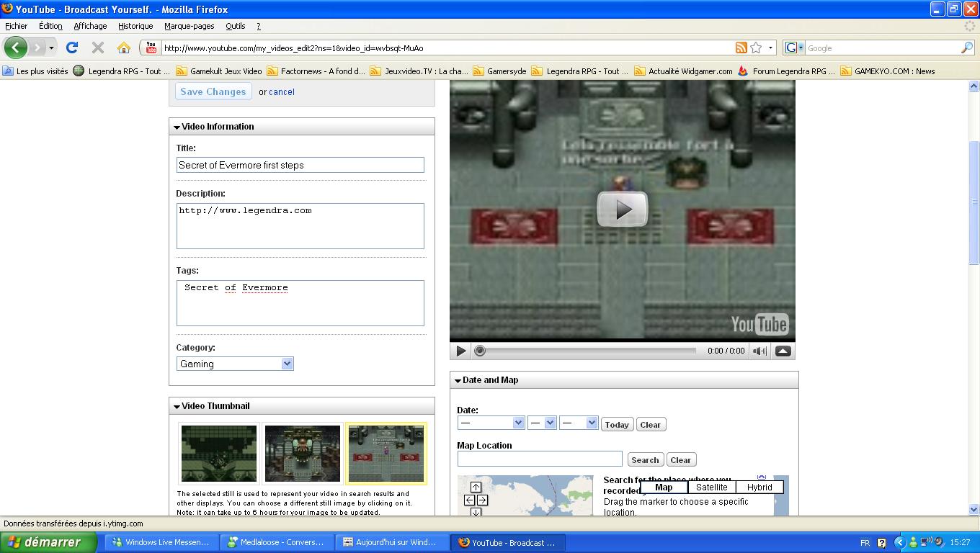Open the Historique menu
980x553 pixels.
tap(135, 26)
